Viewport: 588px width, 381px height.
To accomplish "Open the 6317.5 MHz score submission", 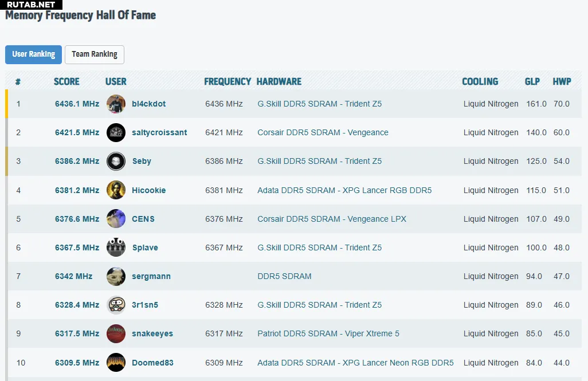I will (77, 334).
